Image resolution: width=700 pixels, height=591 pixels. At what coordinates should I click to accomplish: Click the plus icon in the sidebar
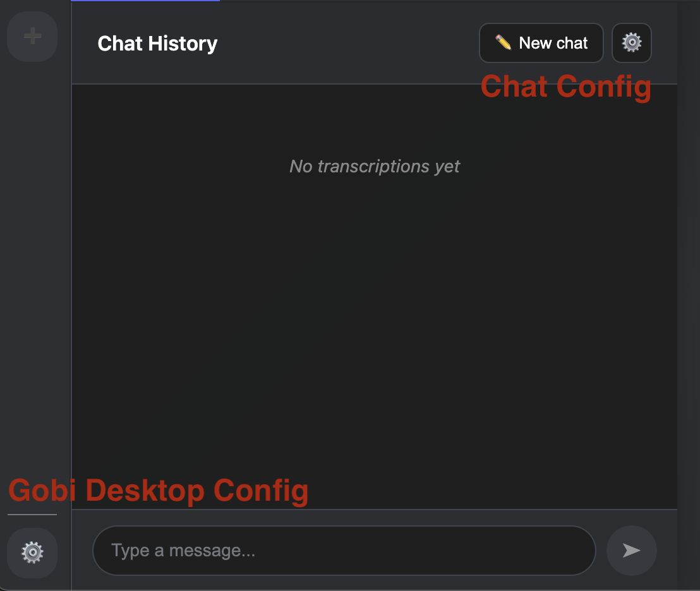pos(32,36)
